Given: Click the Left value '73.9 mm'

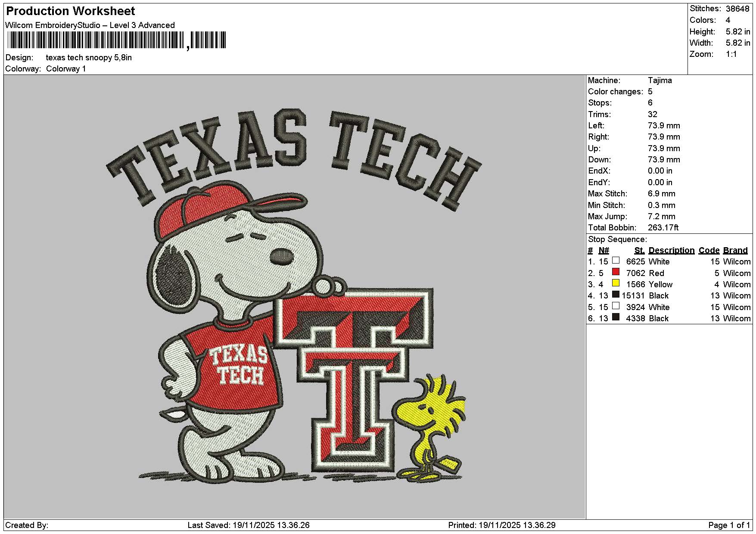Looking at the screenshot, I should click(664, 125).
